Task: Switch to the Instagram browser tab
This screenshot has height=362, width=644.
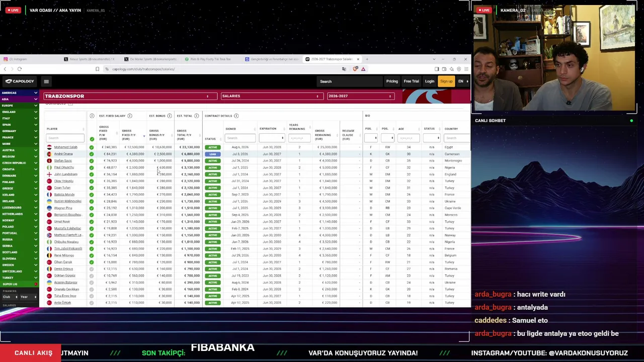Action: pos(29,59)
